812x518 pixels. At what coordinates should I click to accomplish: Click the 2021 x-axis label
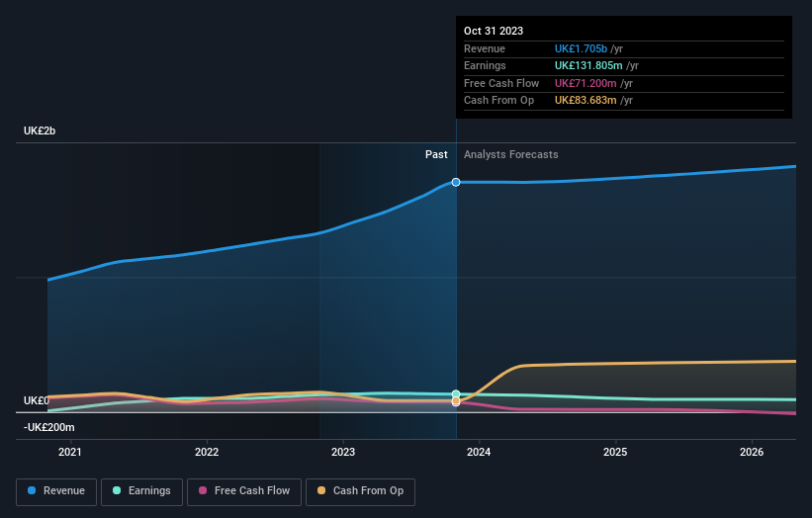(x=70, y=452)
